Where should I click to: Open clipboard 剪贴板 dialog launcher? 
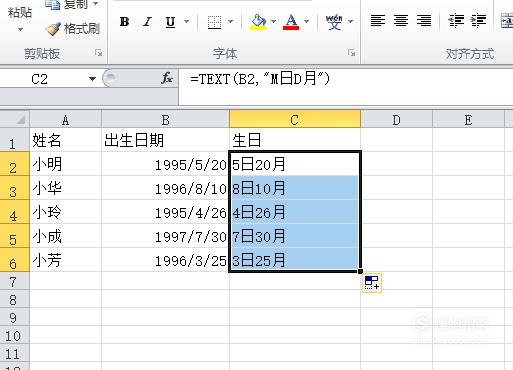[x=98, y=53]
